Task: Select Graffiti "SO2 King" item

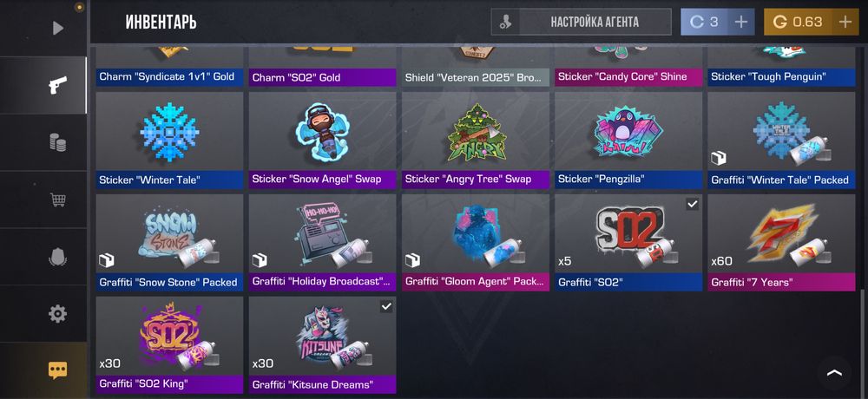Action: pyautogui.click(x=169, y=345)
